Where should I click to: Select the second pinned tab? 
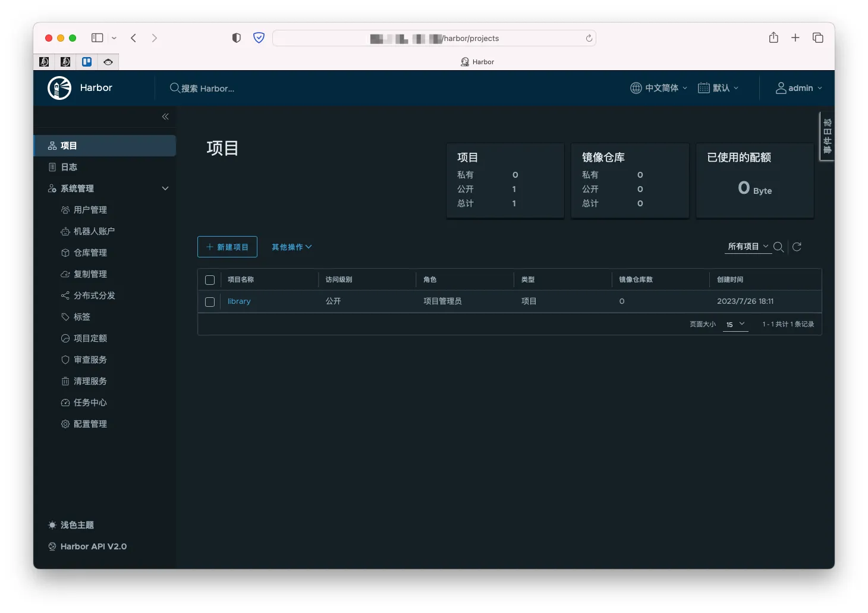[65, 62]
